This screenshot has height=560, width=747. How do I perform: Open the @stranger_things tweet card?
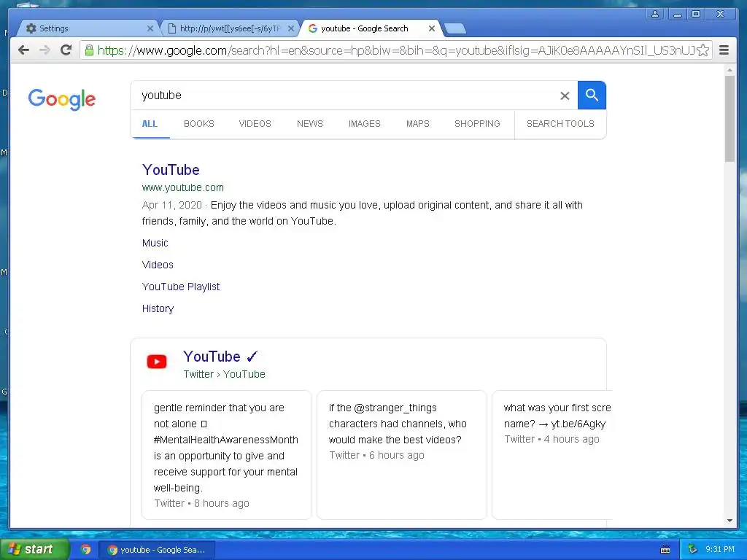tap(402, 455)
